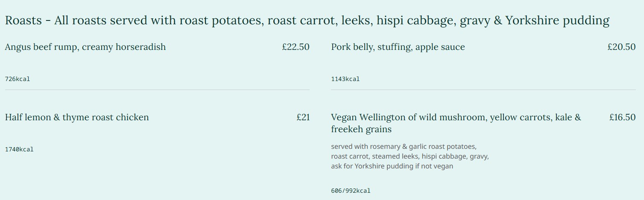Screen dimensions: 644x200
Task: Click 'served with rosemary & garlic roast potatoes' line
Action: click(404, 147)
